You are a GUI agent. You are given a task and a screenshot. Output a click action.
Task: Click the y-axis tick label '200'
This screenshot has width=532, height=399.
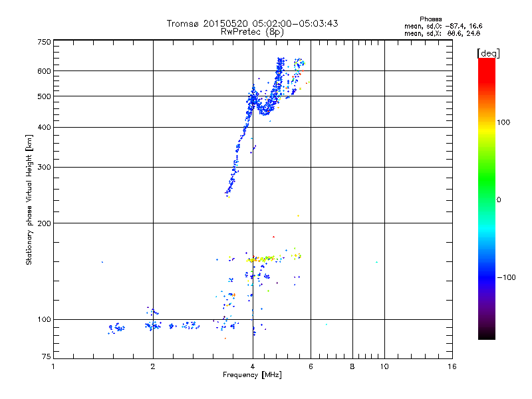pyautogui.click(x=44, y=223)
